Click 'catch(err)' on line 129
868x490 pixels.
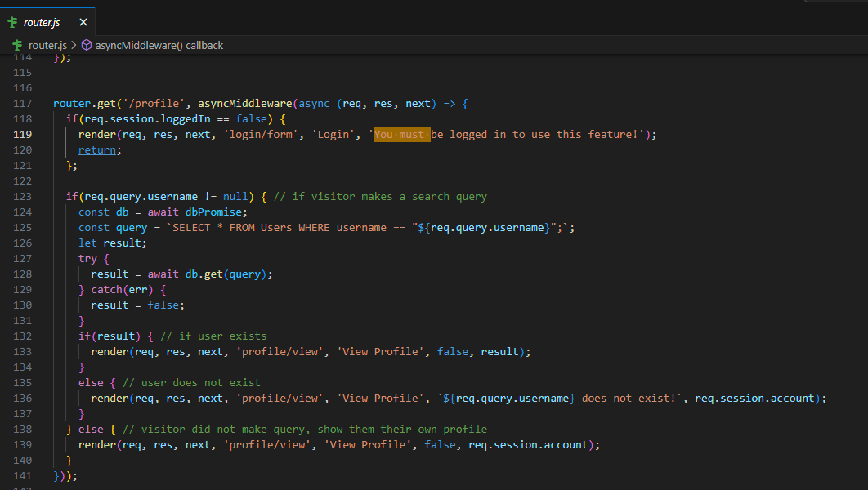pos(122,289)
